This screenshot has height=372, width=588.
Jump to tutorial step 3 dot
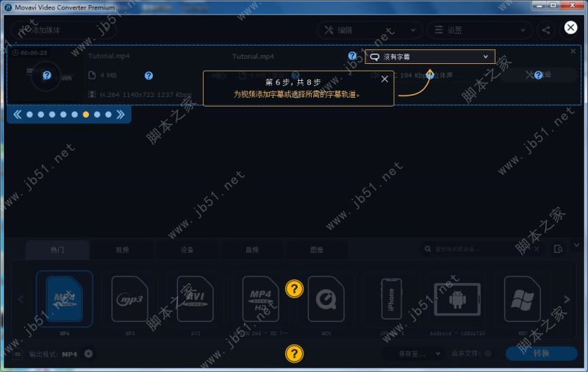tap(52, 115)
